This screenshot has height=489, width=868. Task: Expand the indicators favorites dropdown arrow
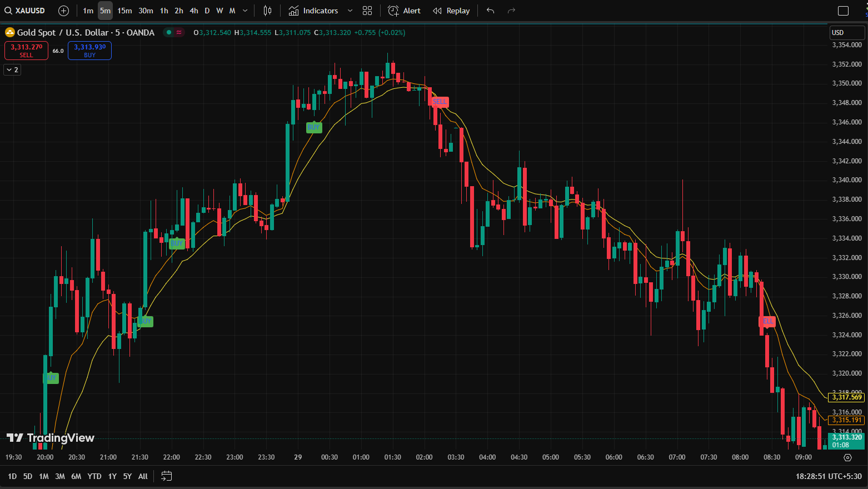pyautogui.click(x=350, y=11)
